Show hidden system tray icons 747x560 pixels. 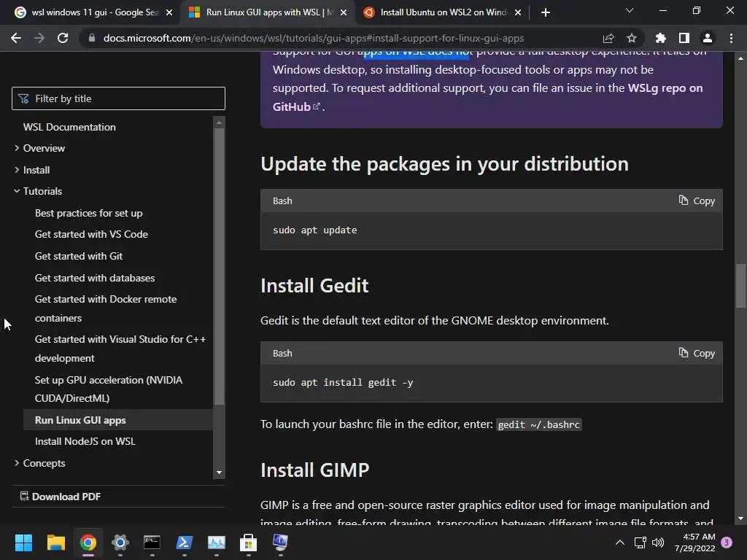click(620, 542)
